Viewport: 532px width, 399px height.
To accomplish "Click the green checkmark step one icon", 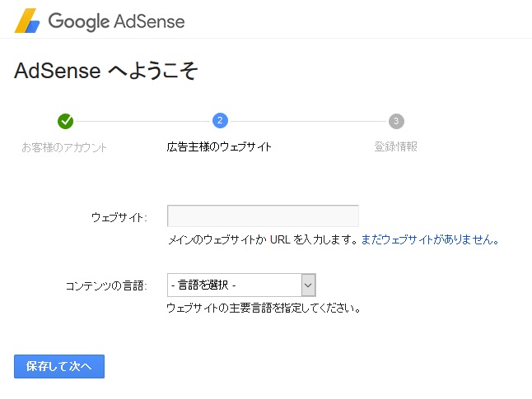I will (x=66, y=121).
